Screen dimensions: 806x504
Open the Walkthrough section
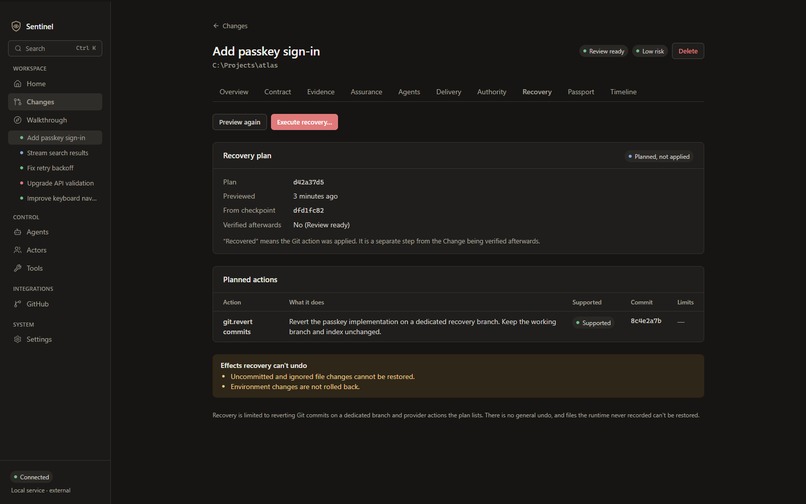[55, 120]
